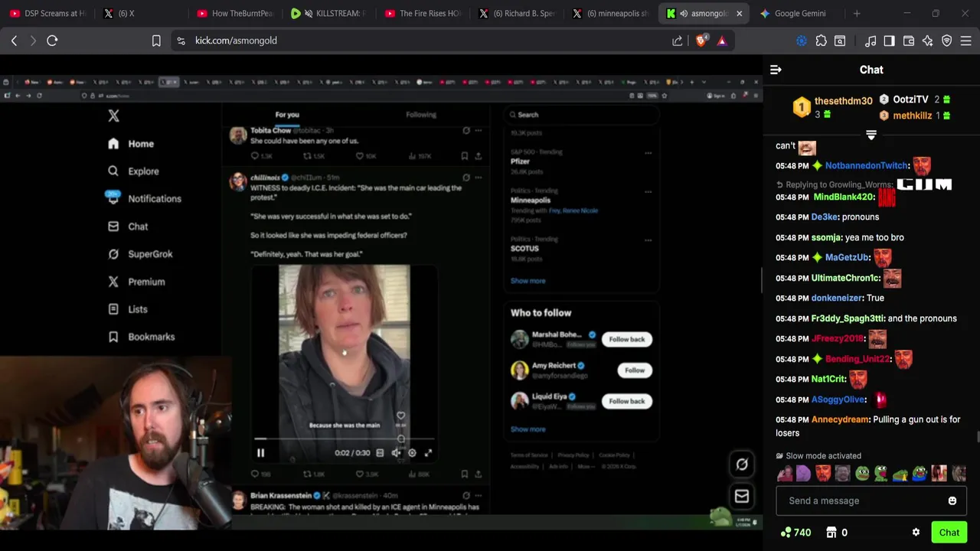Open the floating Grok button
This screenshot has height=551, width=980.
[742, 464]
